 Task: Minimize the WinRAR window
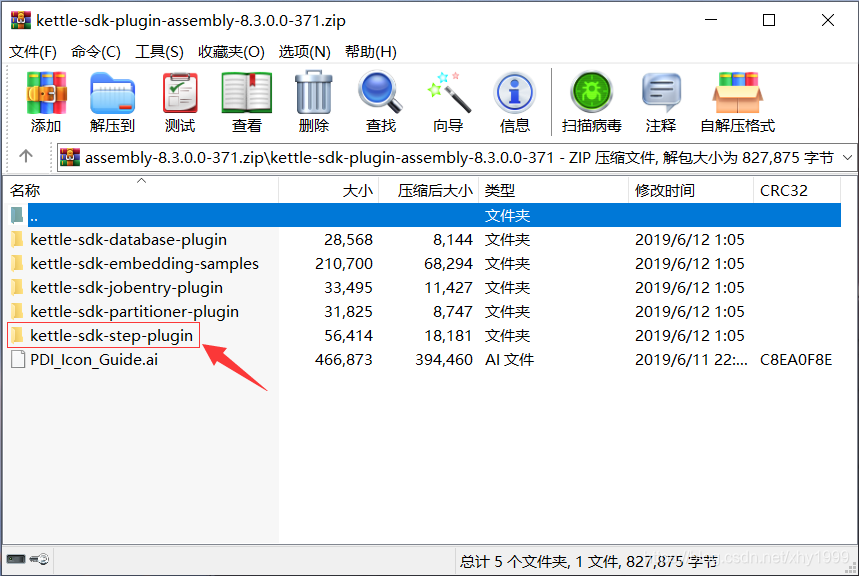tap(711, 20)
